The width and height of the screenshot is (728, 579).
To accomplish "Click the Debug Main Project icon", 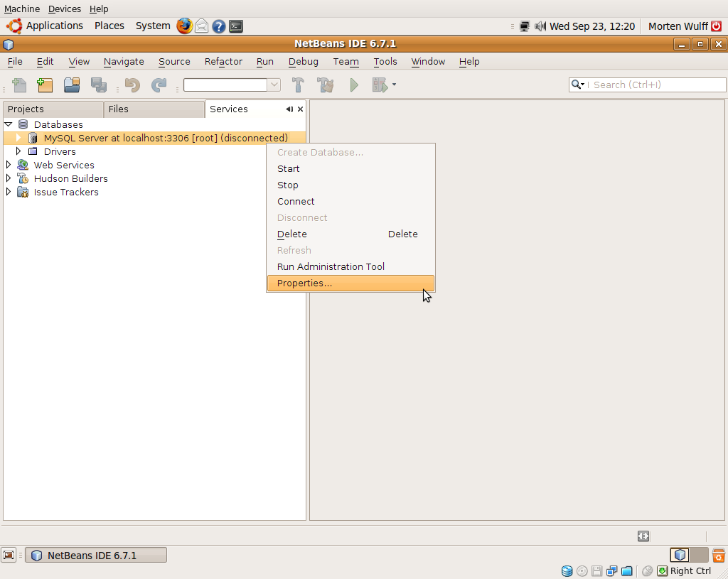I will (380, 85).
